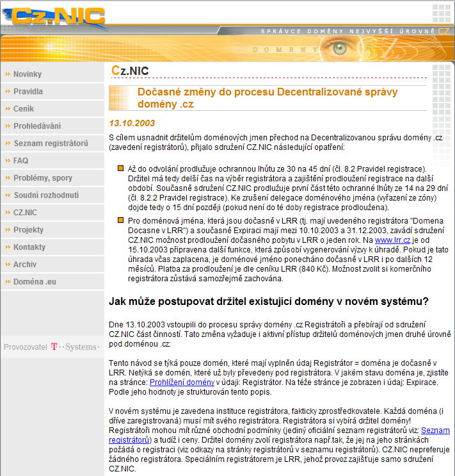Click the heading Jak může postupovat držitel

268,302
